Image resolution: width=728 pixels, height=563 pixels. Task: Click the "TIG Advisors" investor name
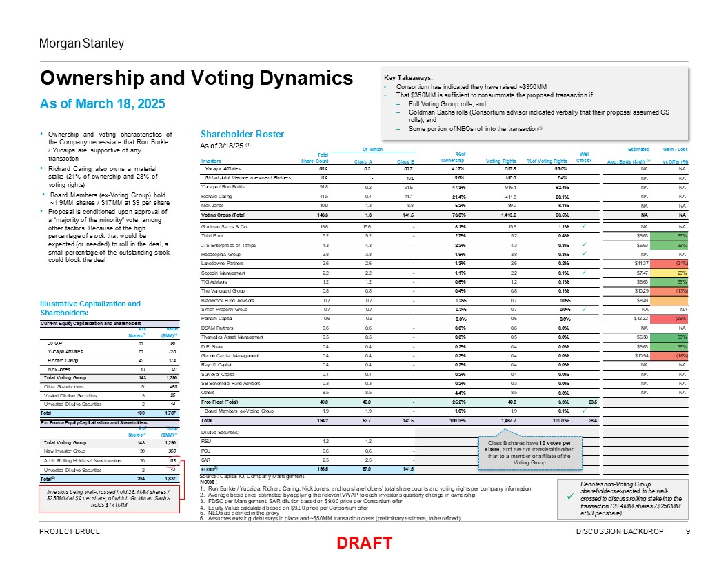(x=214, y=282)
